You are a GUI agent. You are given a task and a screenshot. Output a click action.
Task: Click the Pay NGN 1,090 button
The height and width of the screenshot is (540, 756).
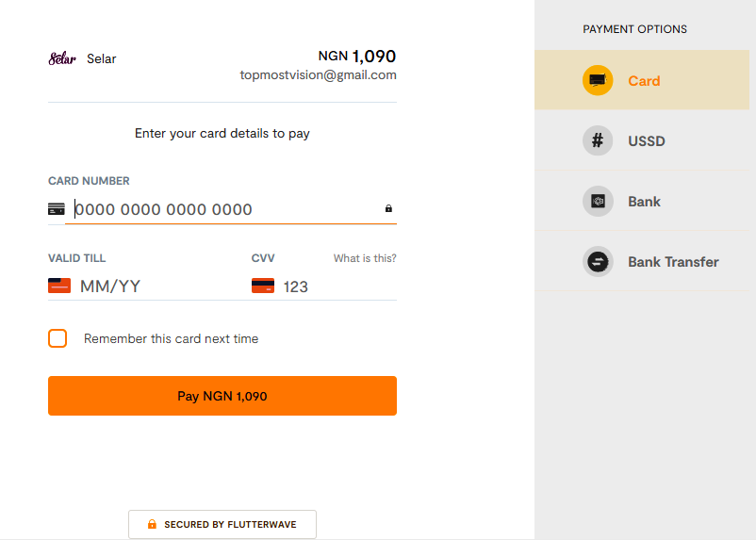click(222, 396)
